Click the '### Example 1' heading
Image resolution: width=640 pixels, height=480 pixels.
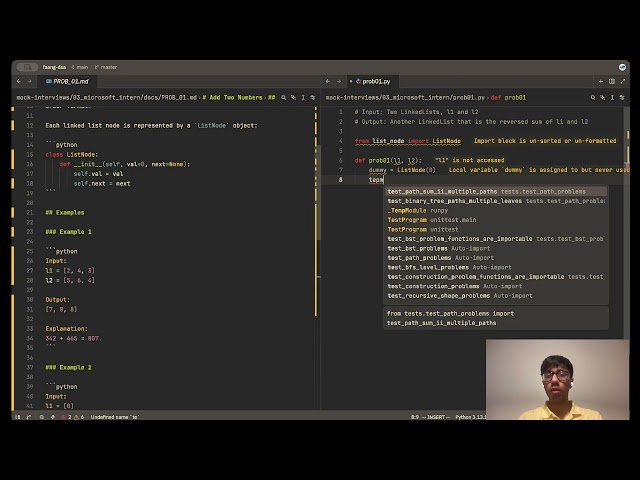tap(68, 232)
